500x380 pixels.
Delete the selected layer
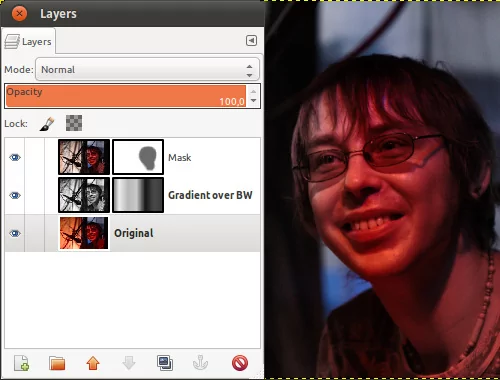point(240,363)
